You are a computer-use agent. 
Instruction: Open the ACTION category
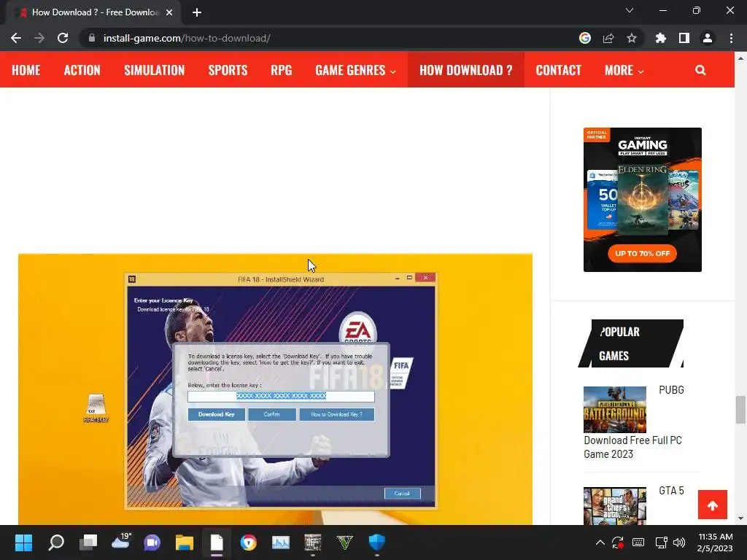(x=82, y=70)
